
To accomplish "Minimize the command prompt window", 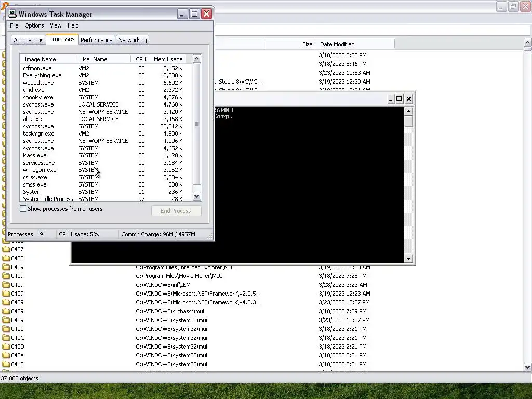I will (x=391, y=99).
